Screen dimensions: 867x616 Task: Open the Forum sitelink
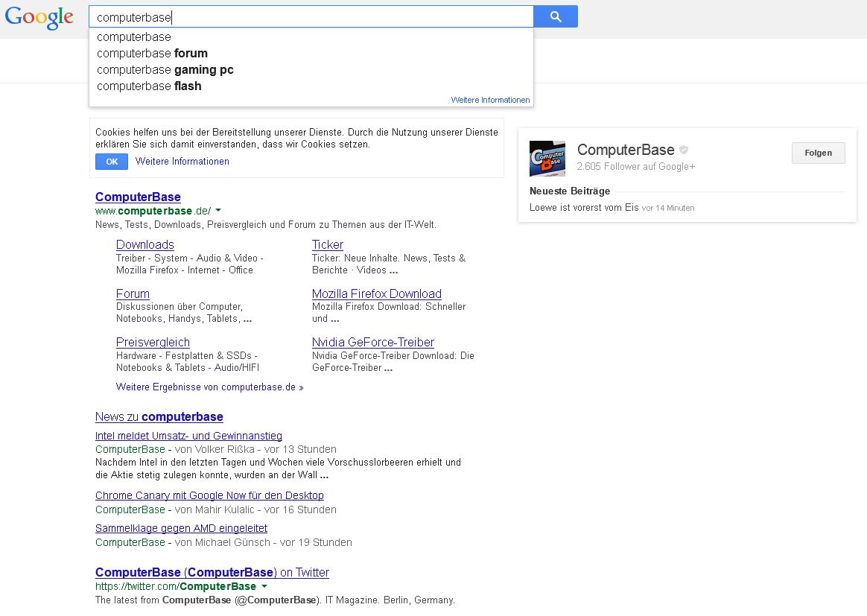tap(133, 293)
